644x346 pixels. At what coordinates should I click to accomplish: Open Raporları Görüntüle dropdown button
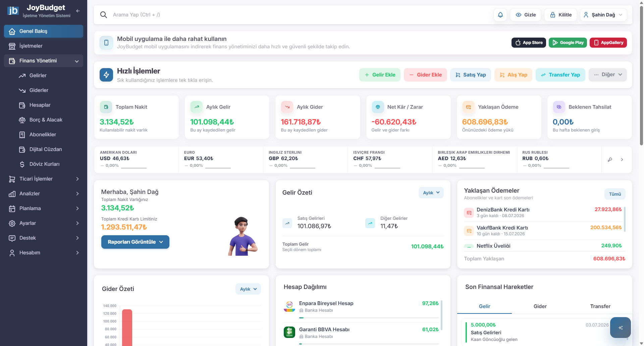(135, 242)
